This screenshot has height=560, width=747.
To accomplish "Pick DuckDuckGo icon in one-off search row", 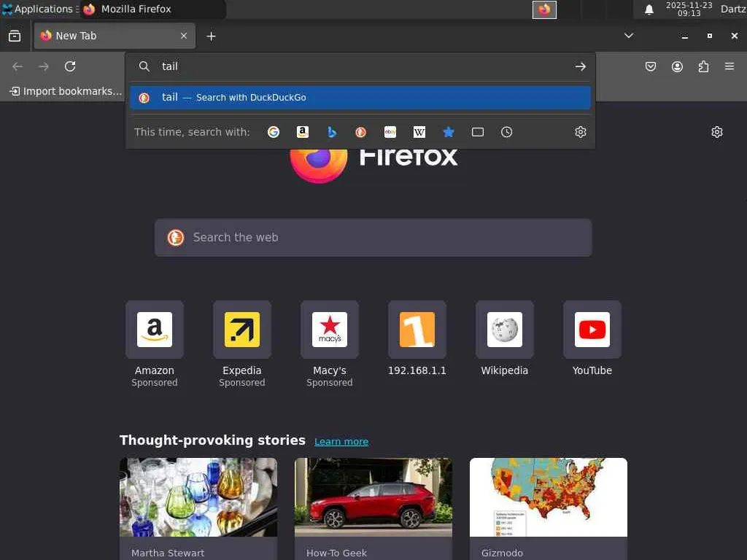I will [x=361, y=132].
